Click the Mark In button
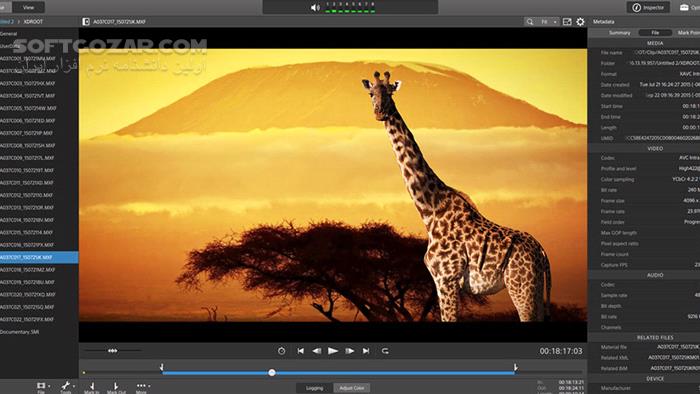The height and width of the screenshot is (394, 700). 92,387
